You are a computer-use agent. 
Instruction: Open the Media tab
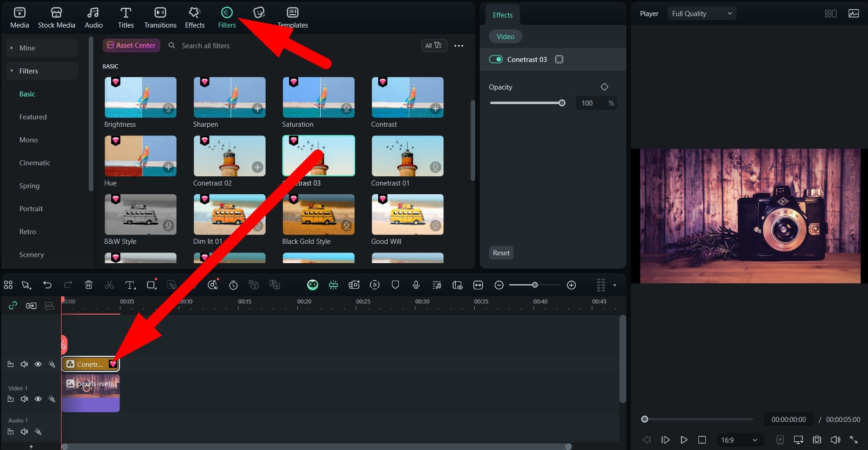coord(20,18)
